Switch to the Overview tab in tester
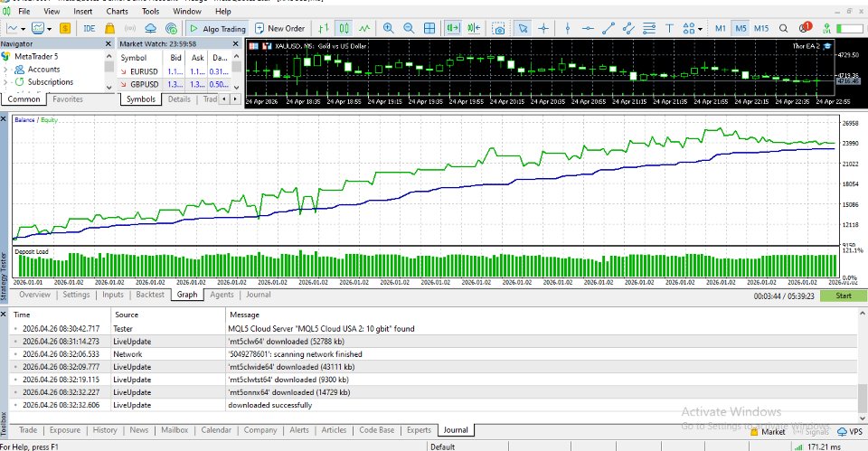The height and width of the screenshot is (451, 868). pyautogui.click(x=35, y=295)
